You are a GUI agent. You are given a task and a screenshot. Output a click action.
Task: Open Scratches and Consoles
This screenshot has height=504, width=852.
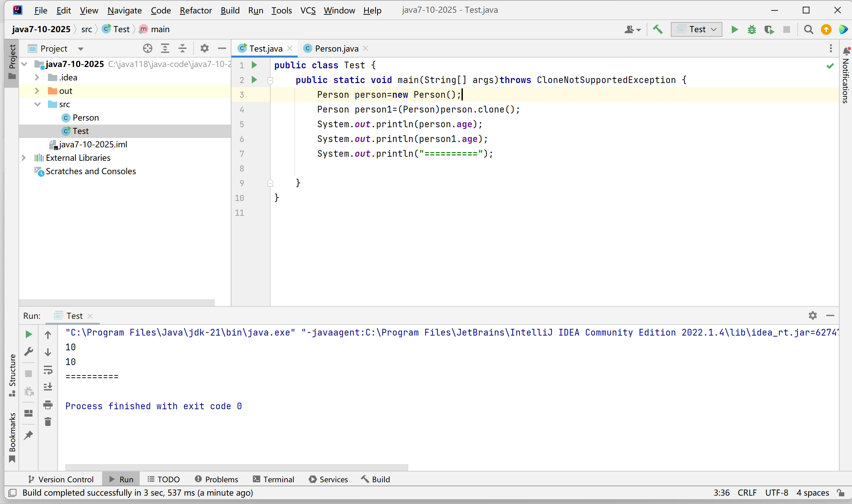tap(85, 171)
